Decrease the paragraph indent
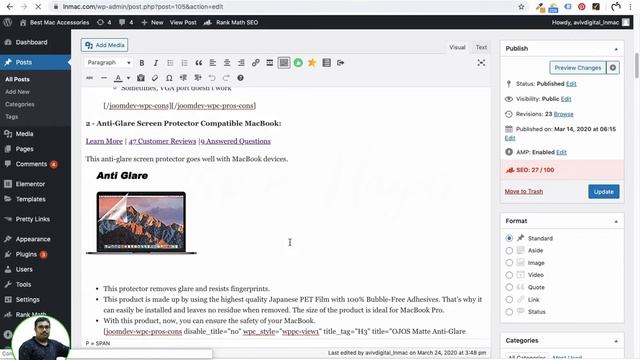Screen dimensions: 640x360 point(183,78)
